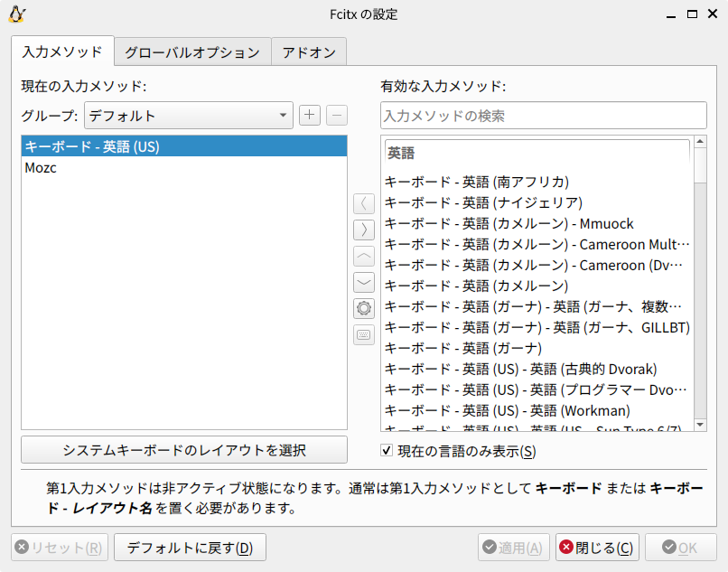Click デフォルトに戻す button
Image resolution: width=728 pixels, height=572 pixels.
(190, 548)
